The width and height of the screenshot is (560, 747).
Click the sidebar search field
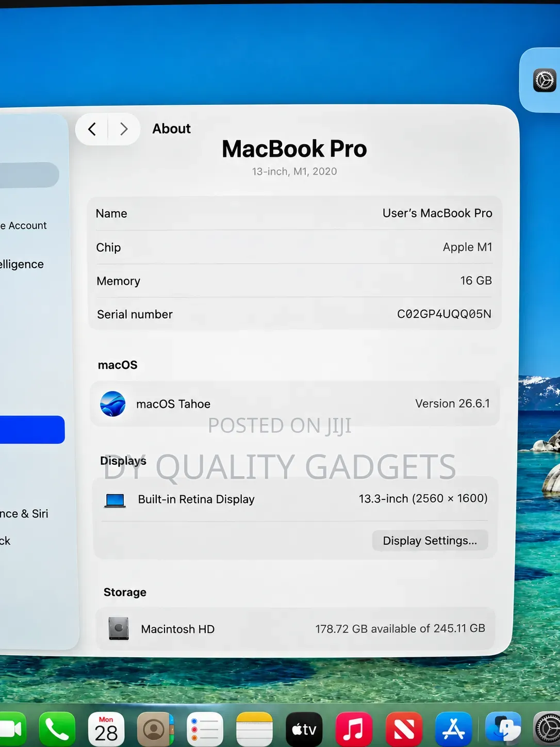tap(29, 175)
